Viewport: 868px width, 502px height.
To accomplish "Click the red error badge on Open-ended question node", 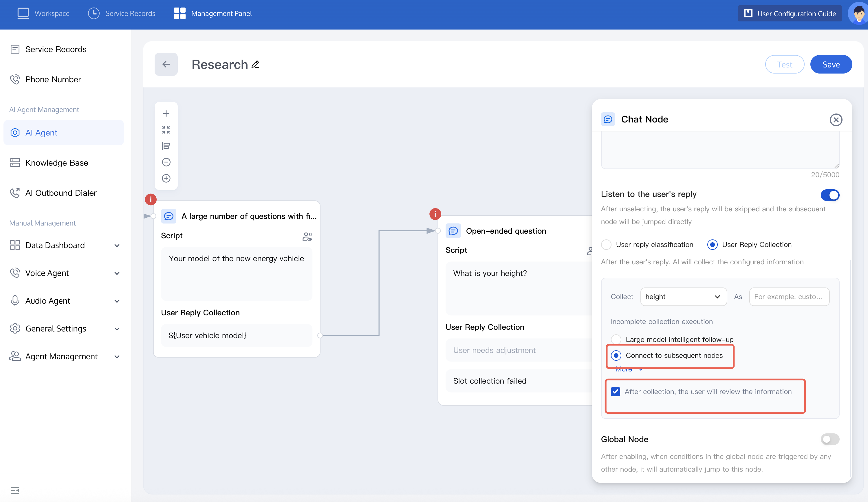I will click(x=435, y=214).
